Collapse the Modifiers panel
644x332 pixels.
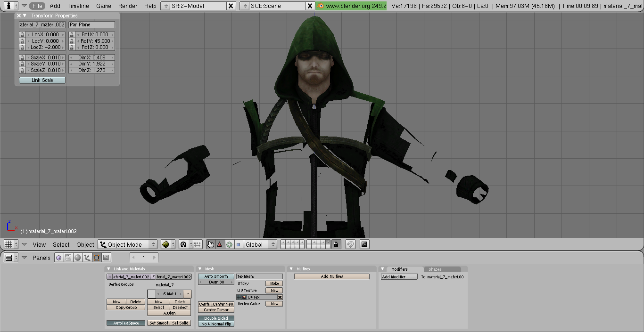click(x=383, y=269)
